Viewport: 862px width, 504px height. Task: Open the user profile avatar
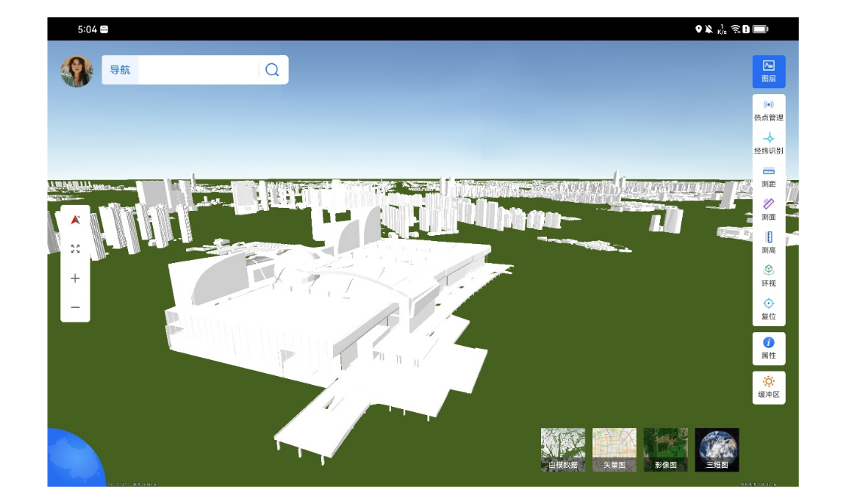coord(78,69)
